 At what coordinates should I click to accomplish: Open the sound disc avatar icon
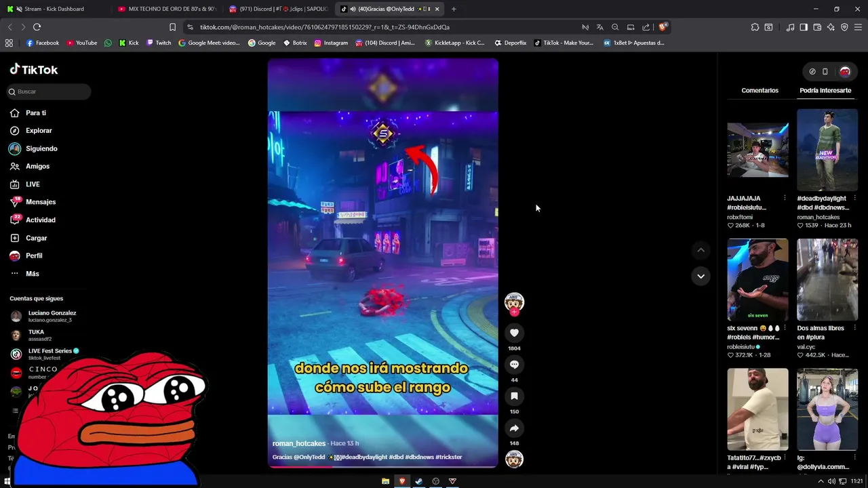514,460
